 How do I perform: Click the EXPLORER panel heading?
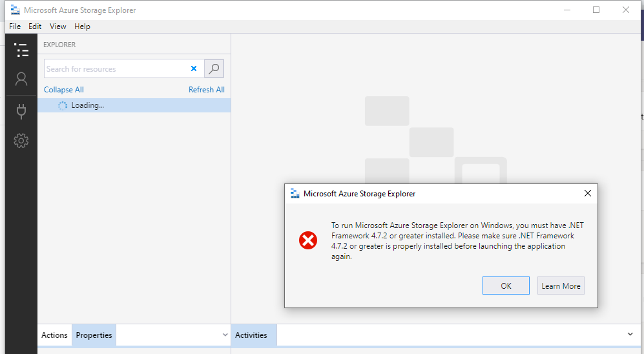(59, 45)
